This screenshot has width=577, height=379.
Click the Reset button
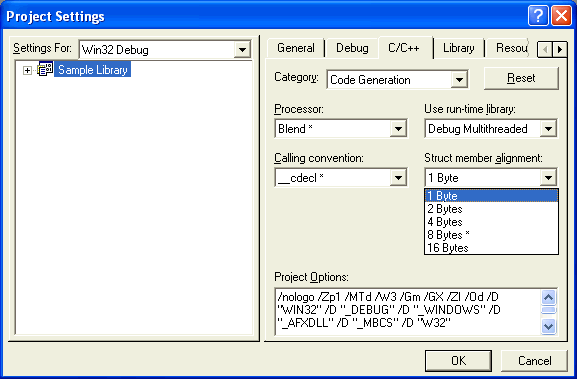[521, 78]
